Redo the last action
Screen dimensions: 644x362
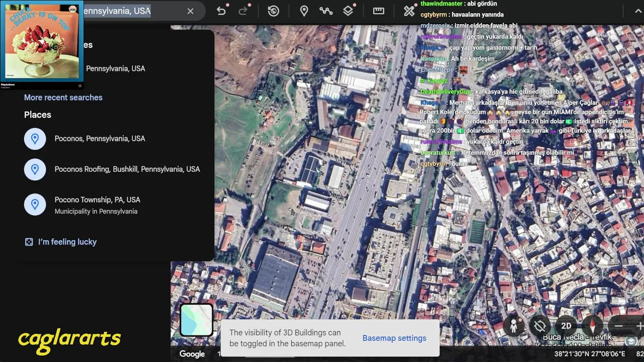click(244, 11)
